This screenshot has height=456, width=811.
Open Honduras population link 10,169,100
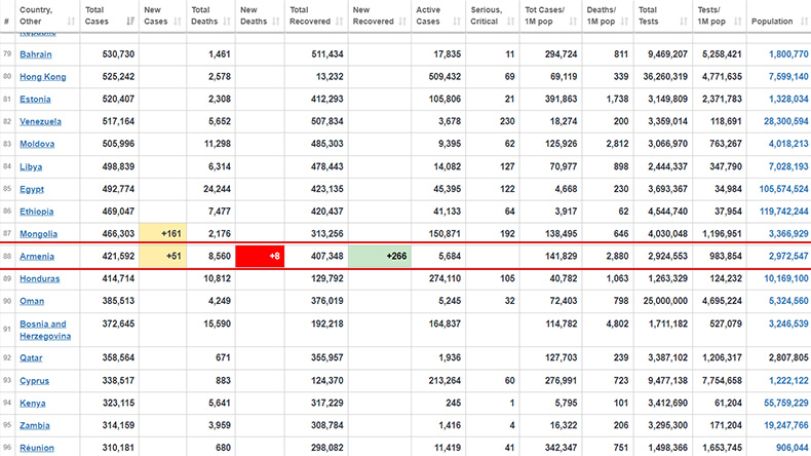(786, 279)
